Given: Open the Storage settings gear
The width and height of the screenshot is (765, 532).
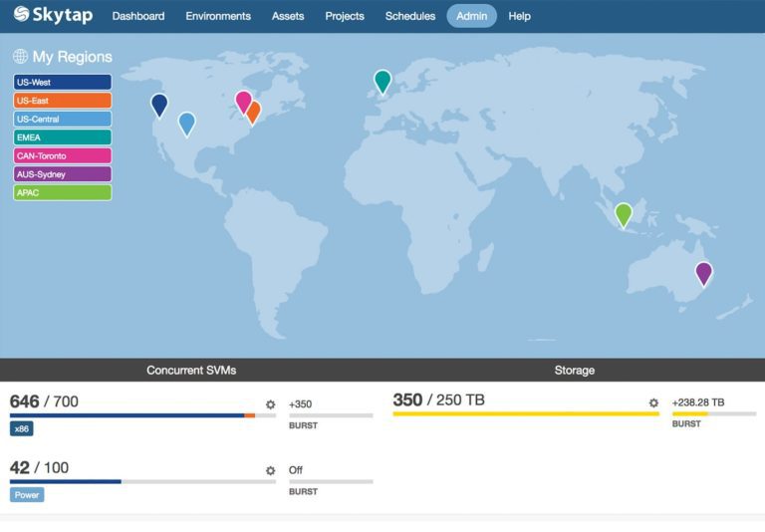Looking at the screenshot, I should 653,403.
